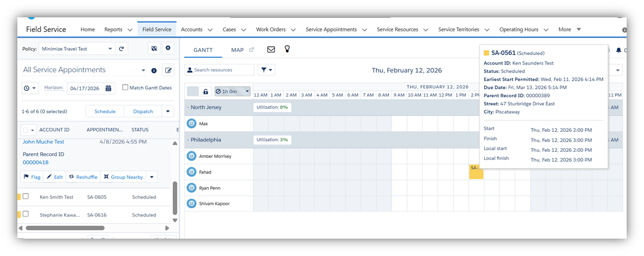Screen dimensions: 644x256
Task: Open the Cases tab
Action: (229, 30)
